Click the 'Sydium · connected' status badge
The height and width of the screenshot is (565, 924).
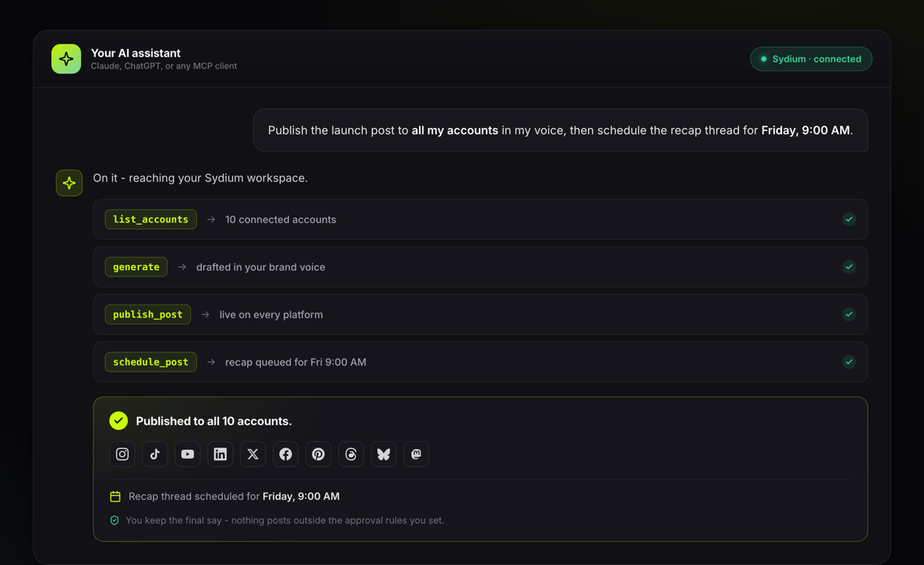tap(811, 59)
